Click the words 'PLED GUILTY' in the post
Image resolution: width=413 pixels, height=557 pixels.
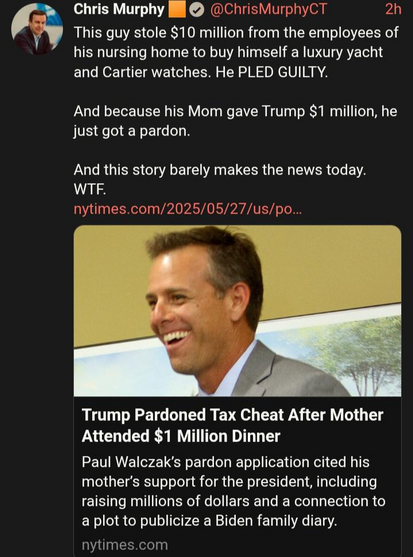(282, 72)
